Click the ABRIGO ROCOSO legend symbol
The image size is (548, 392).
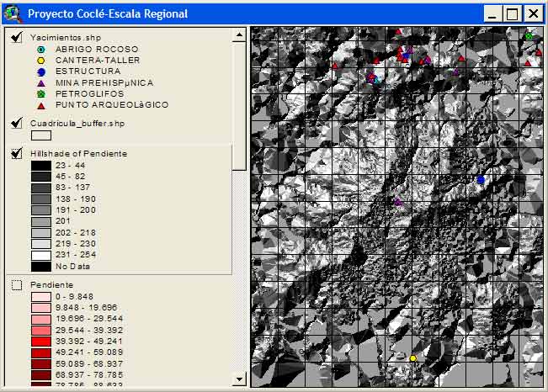pyautogui.click(x=40, y=50)
